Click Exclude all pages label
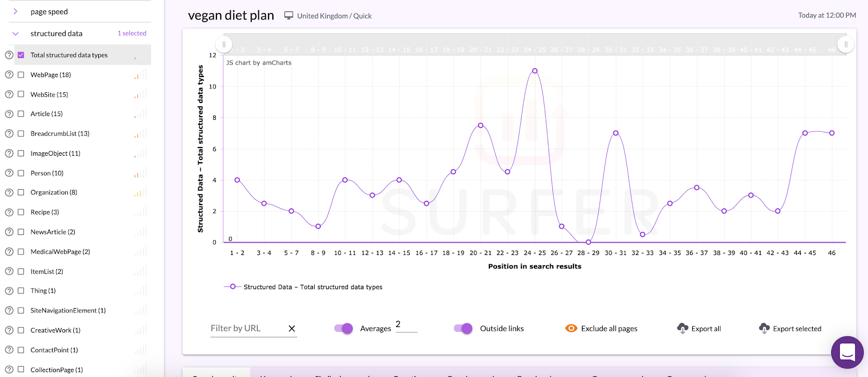The width and height of the screenshot is (868, 377). 609,329
